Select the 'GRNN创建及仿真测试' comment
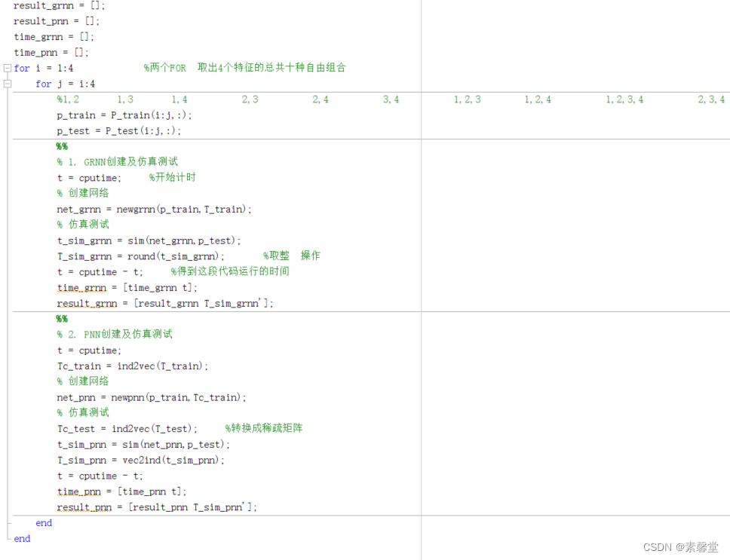This screenshot has width=730, height=560. click(117, 161)
